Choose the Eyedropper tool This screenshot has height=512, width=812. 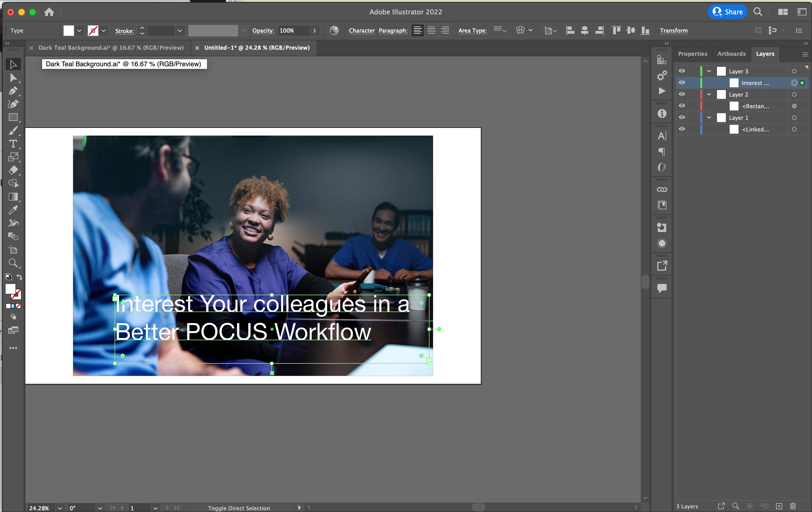(13, 210)
